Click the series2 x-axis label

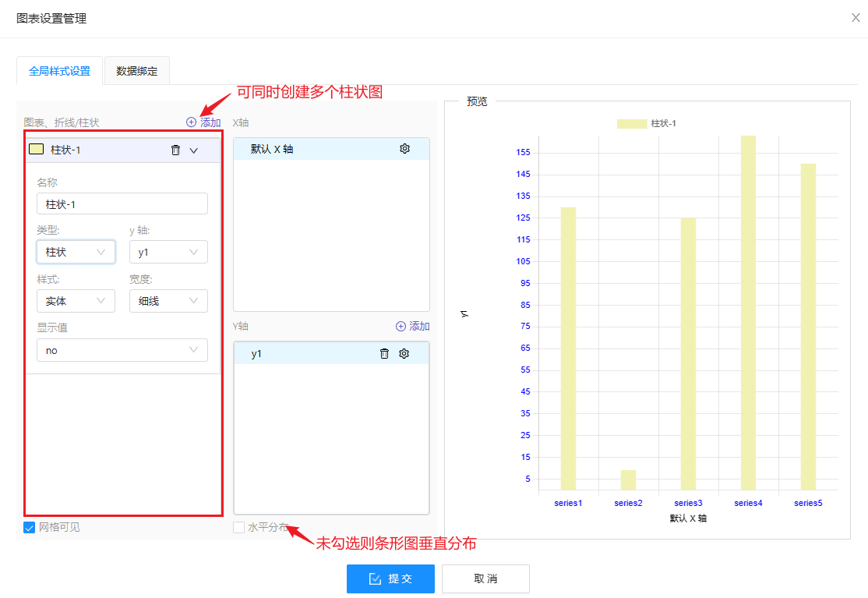tap(628, 503)
